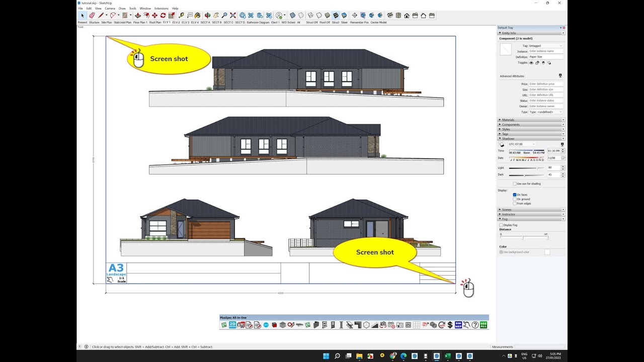Viewport: 644px width, 362px height.
Task: Click the PlusSpec See All icon
Action: pyautogui.click(x=484, y=325)
